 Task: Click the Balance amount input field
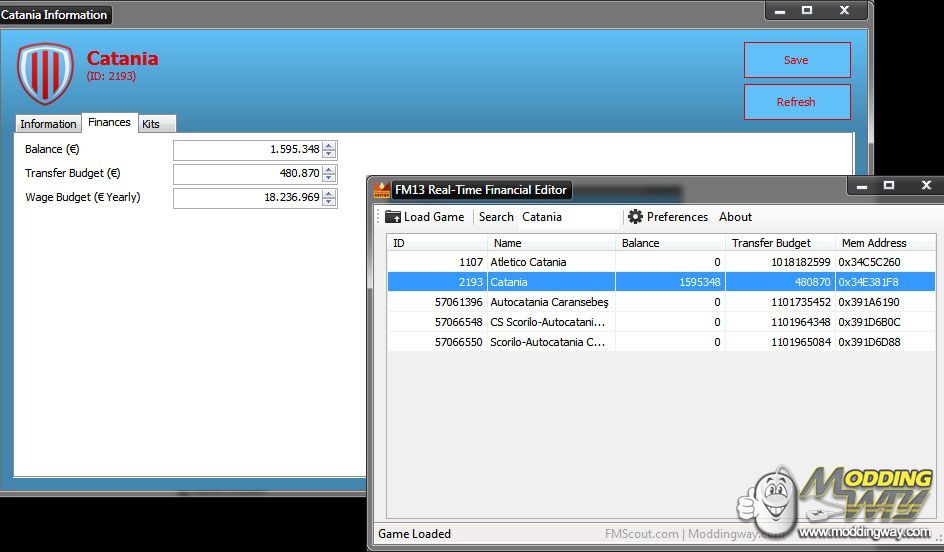[x=247, y=150]
